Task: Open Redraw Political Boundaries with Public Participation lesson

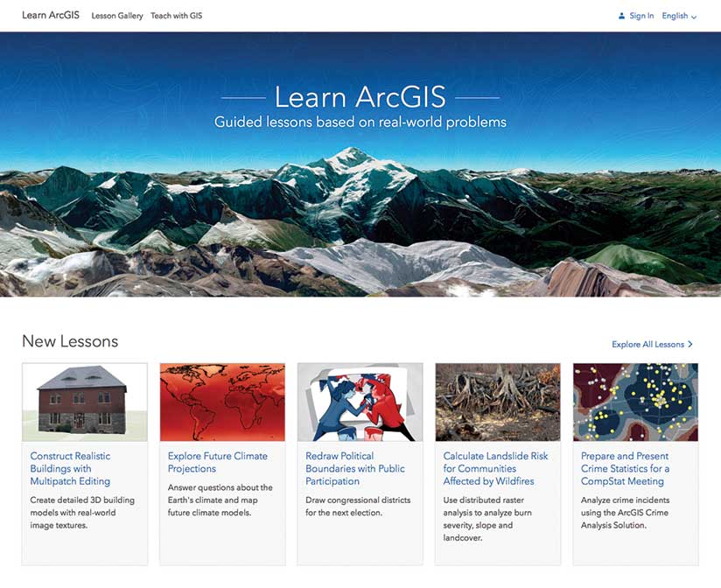Action: click(x=355, y=468)
